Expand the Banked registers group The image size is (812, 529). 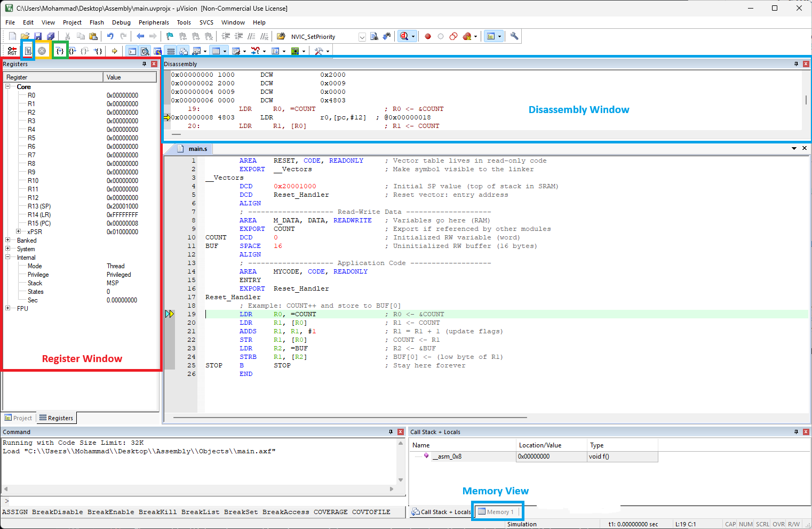pos(8,241)
